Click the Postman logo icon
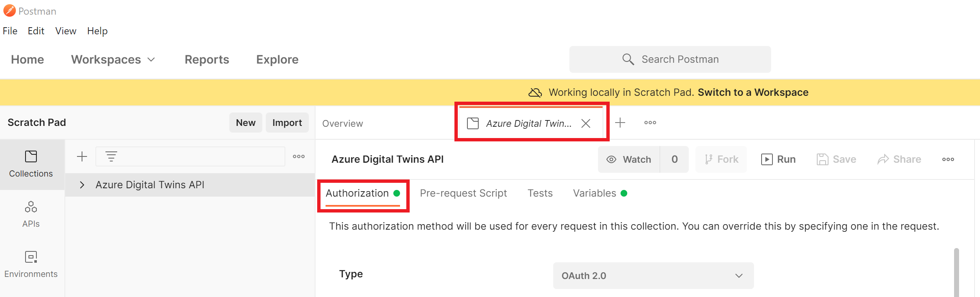This screenshot has height=297, width=980. 9,10
